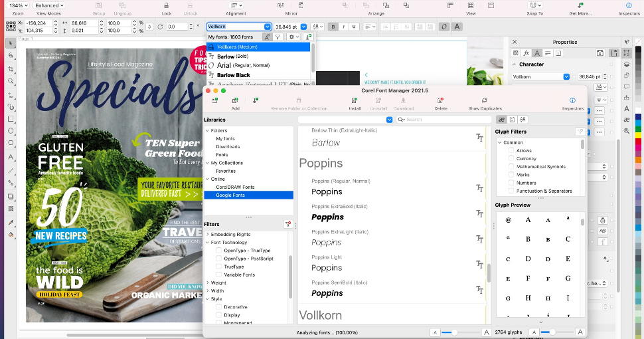Select Favorites collection in Libraries
Screen dimensions: 644x339
[226, 171]
